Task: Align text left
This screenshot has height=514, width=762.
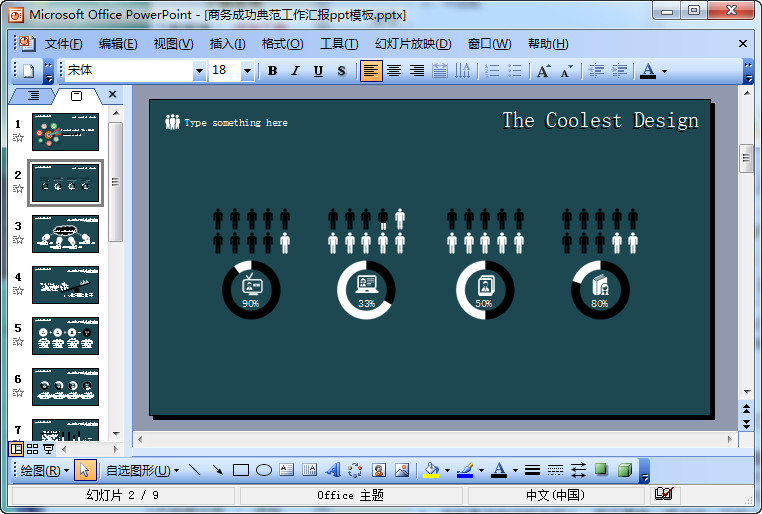Action: [x=371, y=71]
